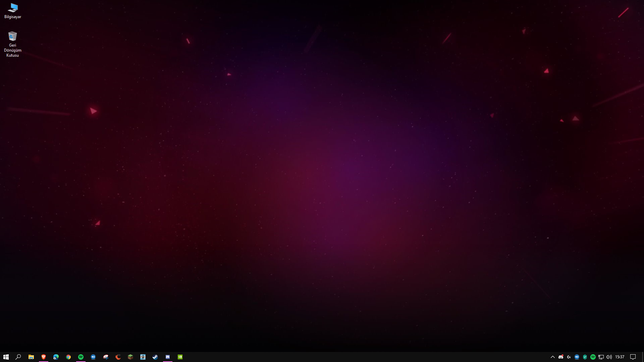Open Microsoft Edge taskbar icon

click(56, 357)
